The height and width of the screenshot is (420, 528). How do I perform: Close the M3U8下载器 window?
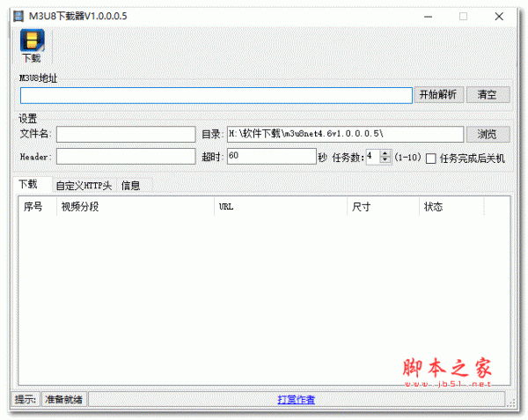point(499,17)
